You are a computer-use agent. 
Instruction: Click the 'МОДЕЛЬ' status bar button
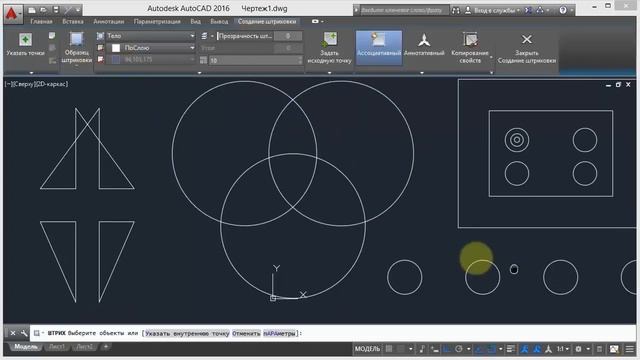coord(367,349)
